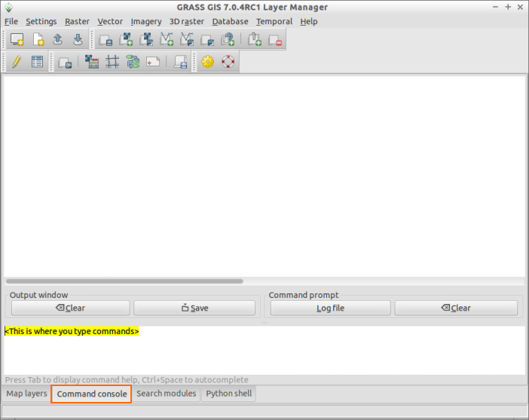Image resolution: width=529 pixels, height=420 pixels.
Task: Clear the Output window
Action: (x=71, y=308)
